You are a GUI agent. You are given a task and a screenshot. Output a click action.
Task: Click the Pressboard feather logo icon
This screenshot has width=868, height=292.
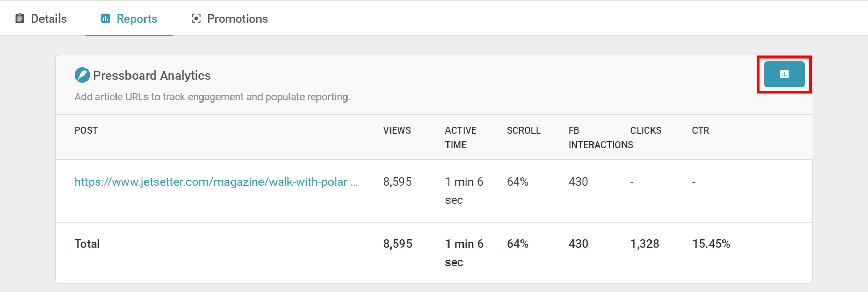(82, 75)
